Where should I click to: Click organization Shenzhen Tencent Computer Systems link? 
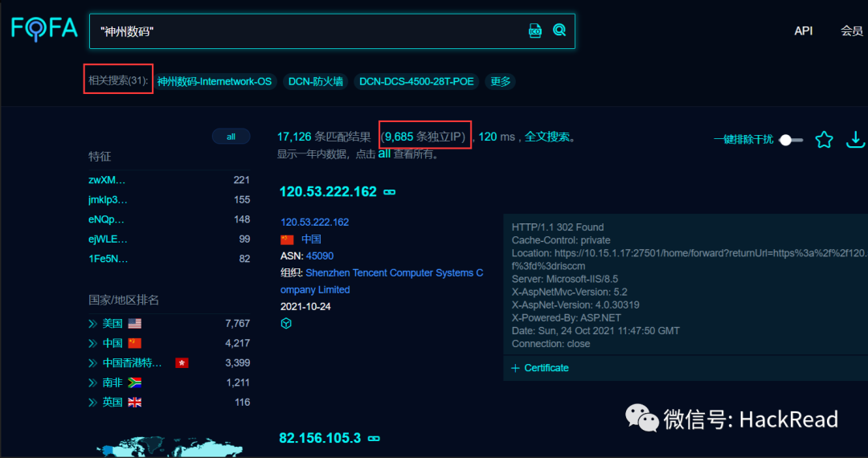[x=382, y=281]
